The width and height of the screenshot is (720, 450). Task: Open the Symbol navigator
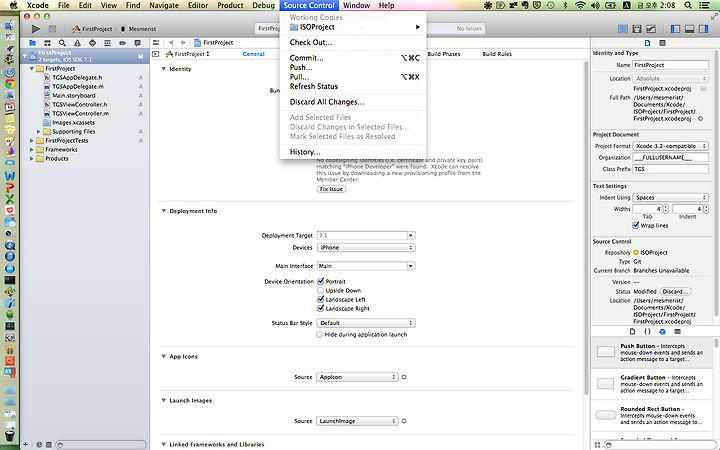pyautogui.click(x=47, y=43)
